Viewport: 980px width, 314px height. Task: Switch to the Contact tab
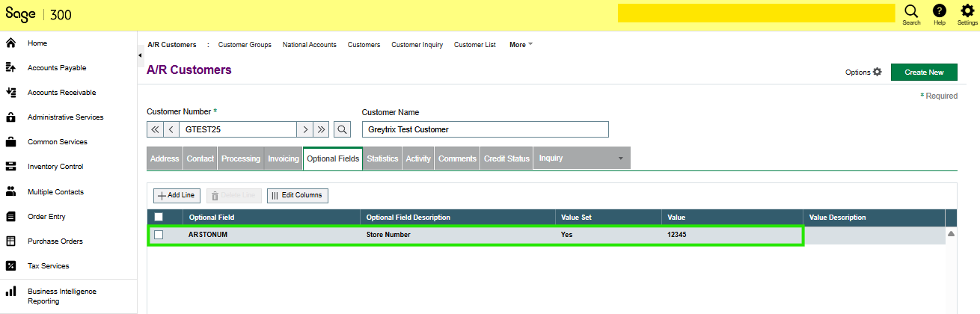[200, 158]
